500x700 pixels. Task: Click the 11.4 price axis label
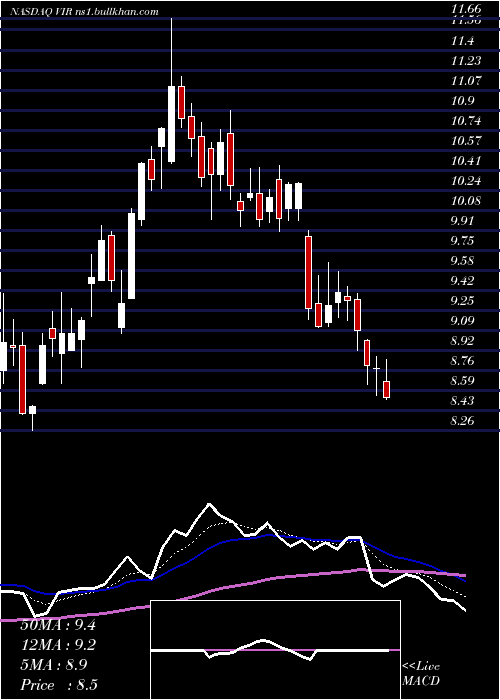tap(462, 42)
